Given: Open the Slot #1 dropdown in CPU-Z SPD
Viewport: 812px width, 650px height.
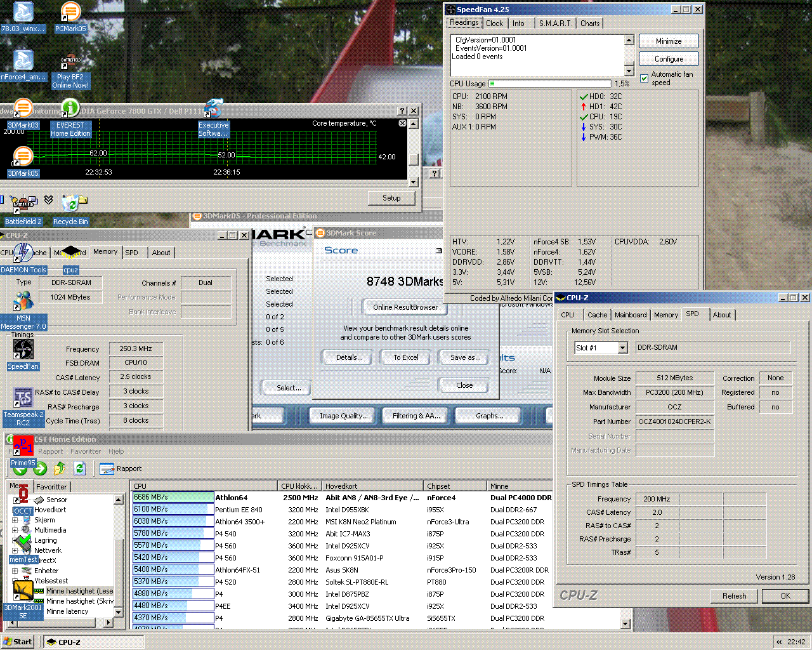Looking at the screenshot, I should click(622, 347).
